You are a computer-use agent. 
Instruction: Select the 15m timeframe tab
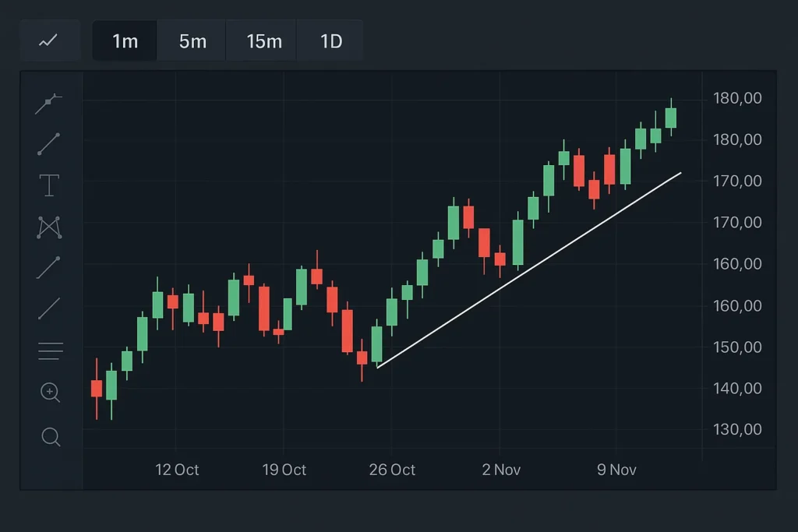pyautogui.click(x=264, y=41)
